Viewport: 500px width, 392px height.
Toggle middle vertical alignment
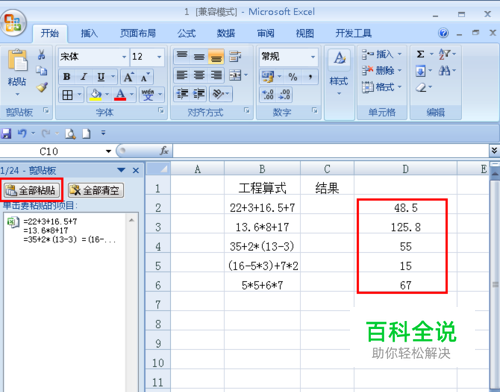pos(199,56)
